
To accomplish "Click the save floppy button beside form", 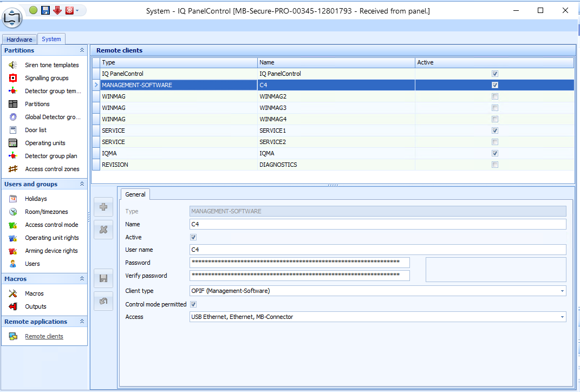I will pos(103,278).
